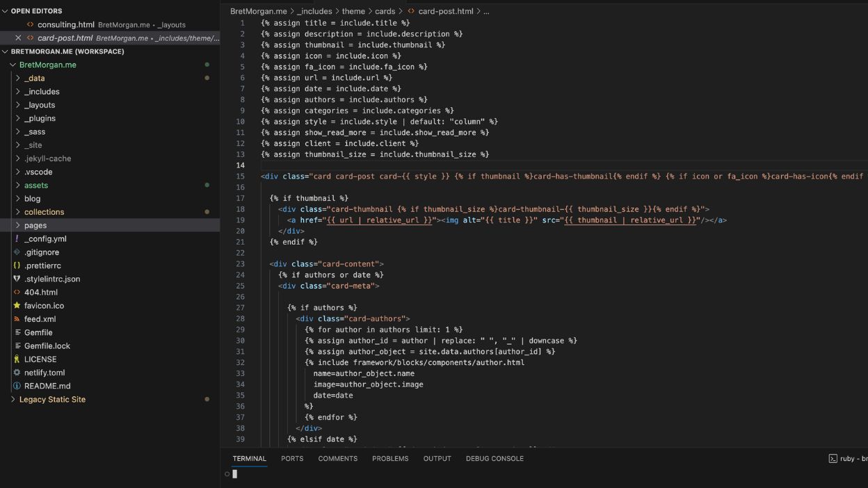868x488 pixels.
Task: Switch to the PROBLEMS panel tab
Action: pos(390,458)
